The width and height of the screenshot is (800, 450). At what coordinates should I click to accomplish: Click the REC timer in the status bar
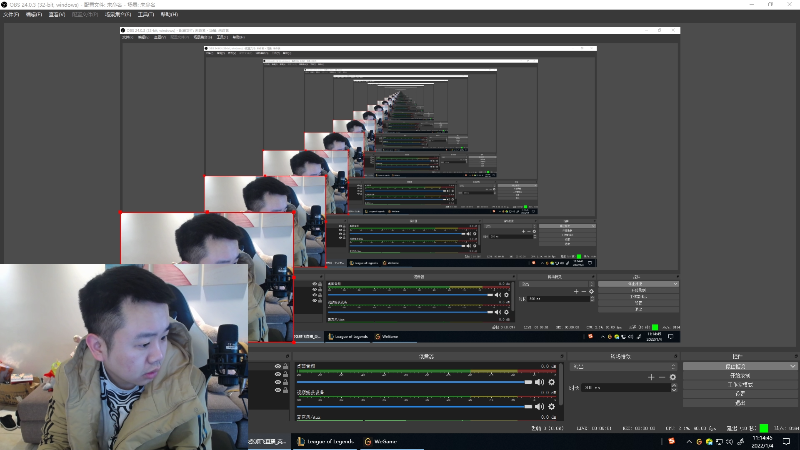tap(639, 429)
